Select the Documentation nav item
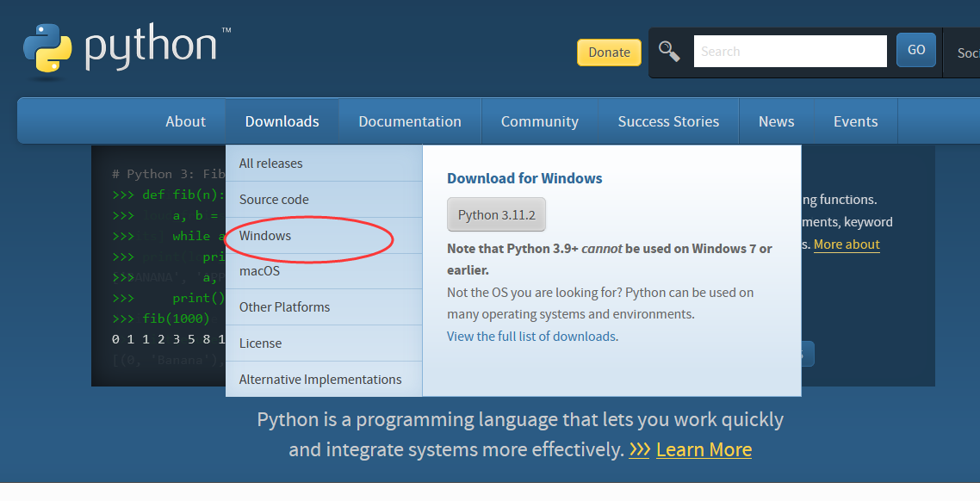Viewport: 980px width, 501px height. click(410, 121)
